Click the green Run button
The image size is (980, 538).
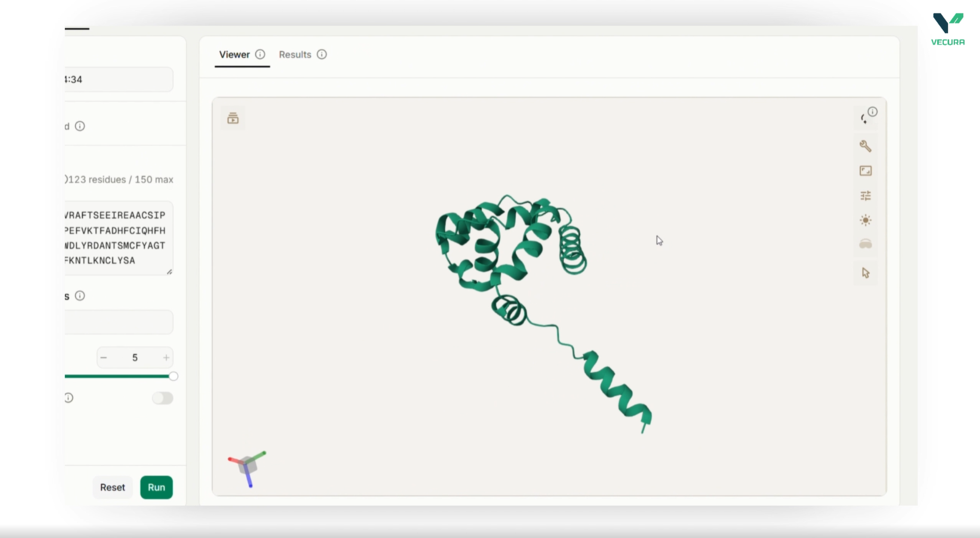[x=156, y=487]
